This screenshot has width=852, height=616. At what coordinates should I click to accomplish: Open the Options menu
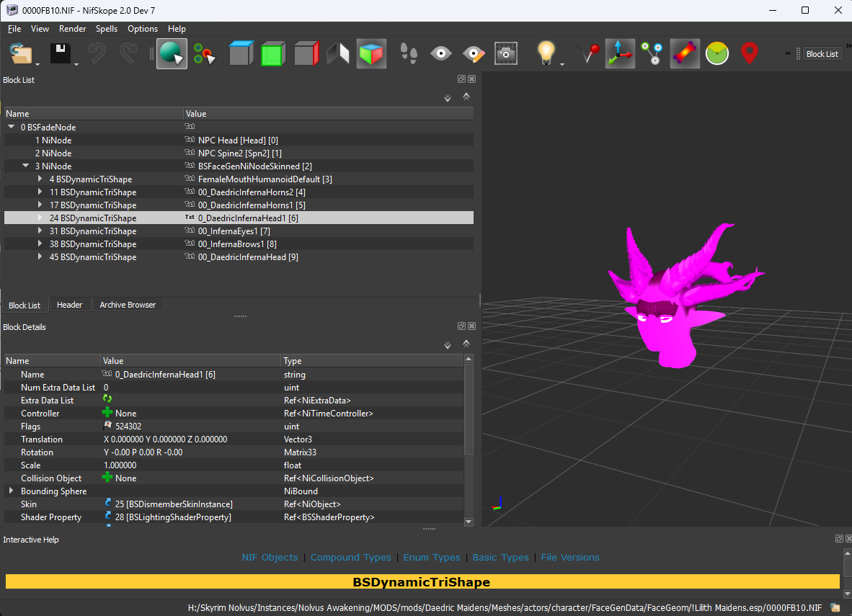pyautogui.click(x=143, y=29)
